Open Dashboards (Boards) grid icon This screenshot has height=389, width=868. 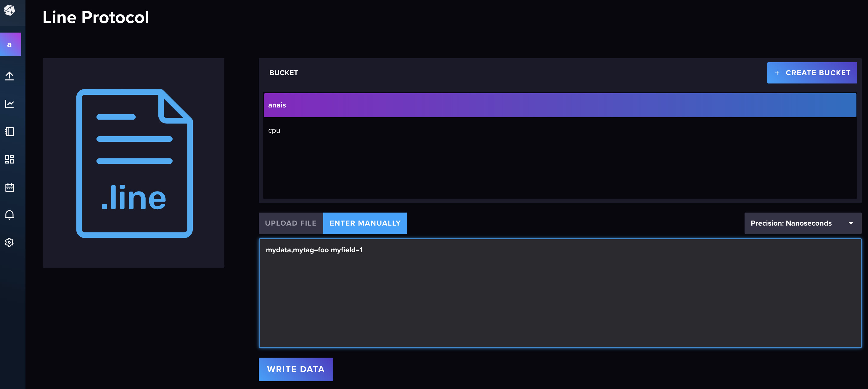point(9,159)
